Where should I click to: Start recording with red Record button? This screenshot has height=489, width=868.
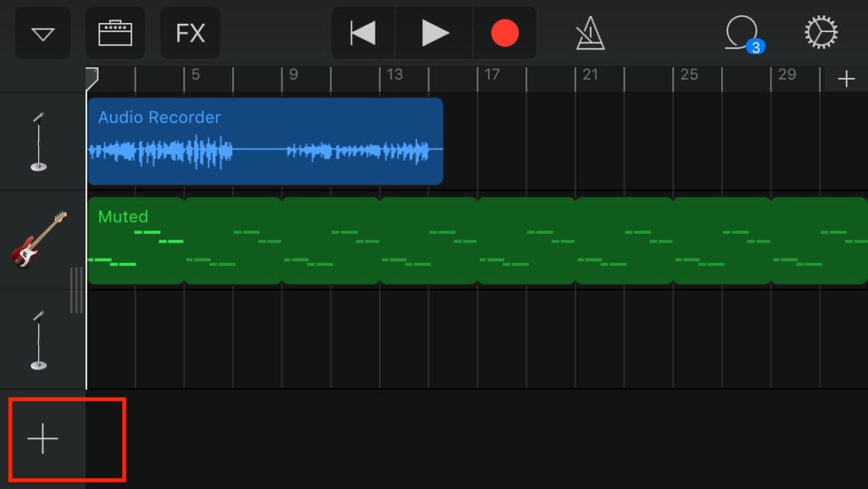point(505,33)
